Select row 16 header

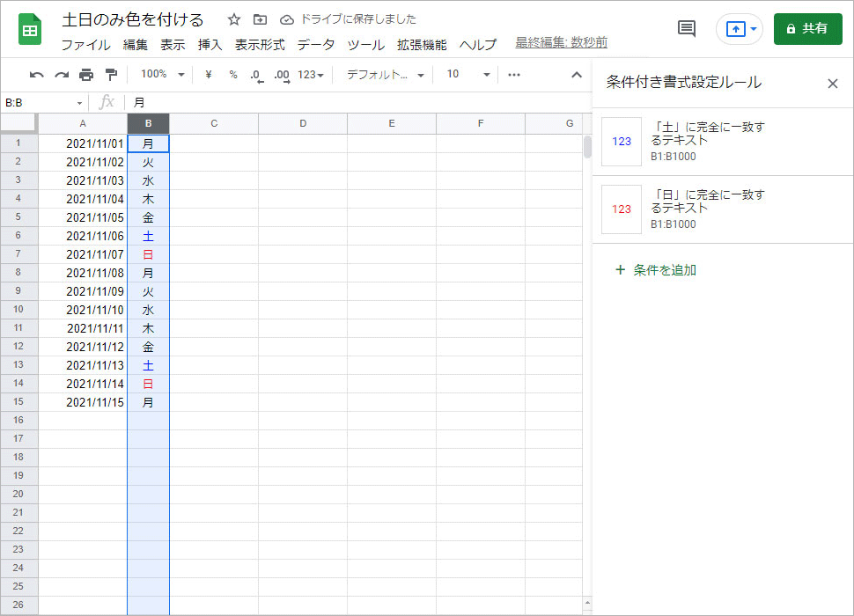(18, 421)
